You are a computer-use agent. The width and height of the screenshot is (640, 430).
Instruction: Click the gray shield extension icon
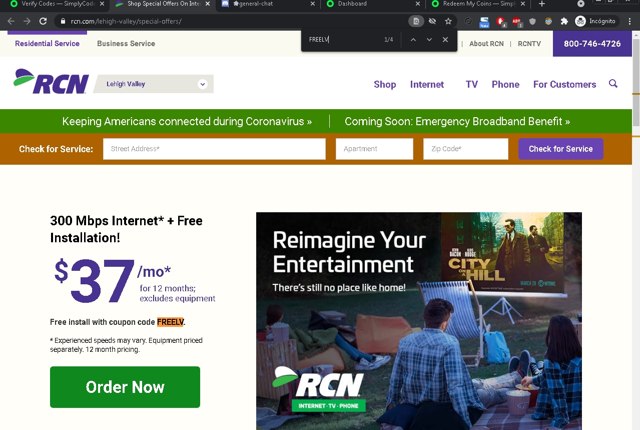[x=532, y=21]
